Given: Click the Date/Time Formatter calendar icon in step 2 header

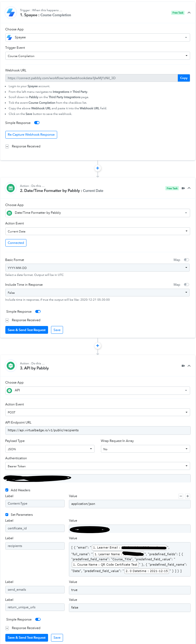Looking at the screenshot, I should [11, 188].
